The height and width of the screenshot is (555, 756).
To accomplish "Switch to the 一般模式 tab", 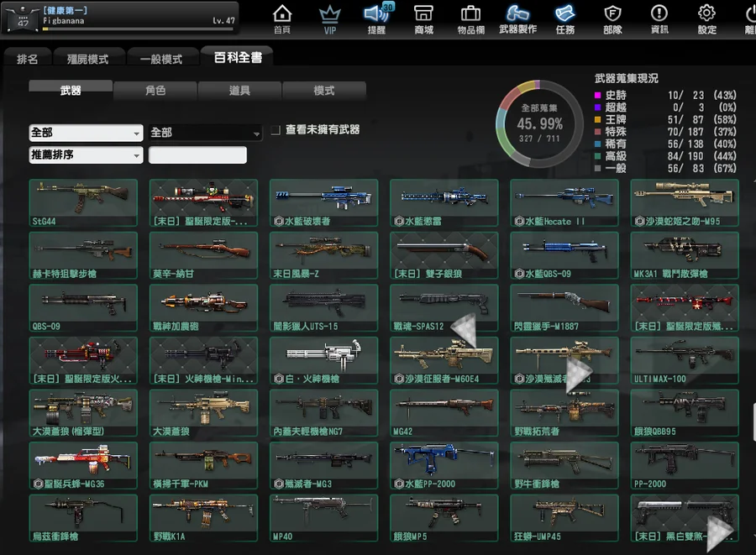I will coord(161,59).
